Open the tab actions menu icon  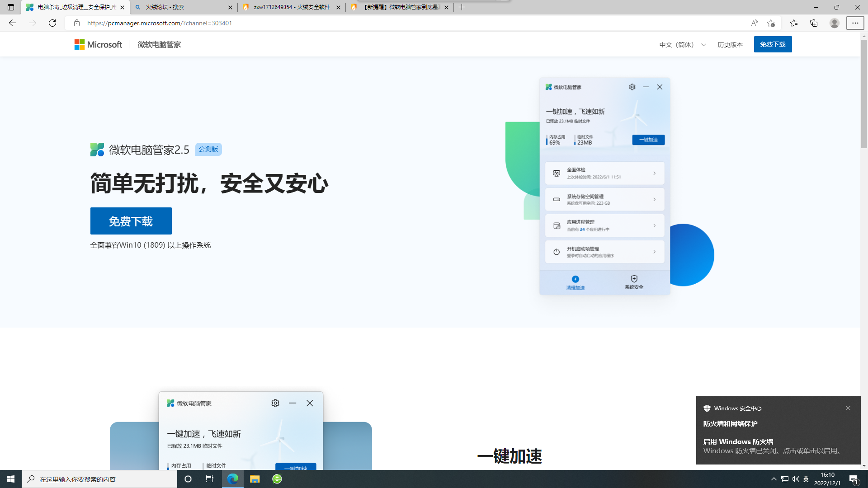(11, 7)
